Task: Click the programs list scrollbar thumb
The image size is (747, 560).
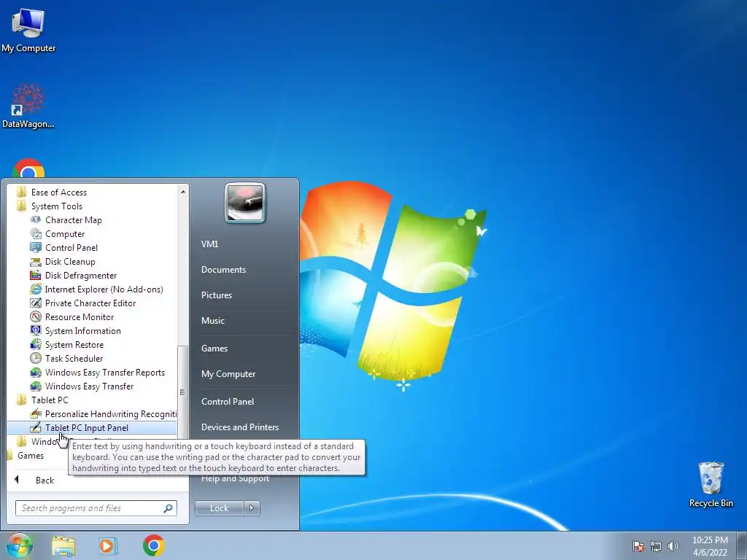Action: coord(182,392)
